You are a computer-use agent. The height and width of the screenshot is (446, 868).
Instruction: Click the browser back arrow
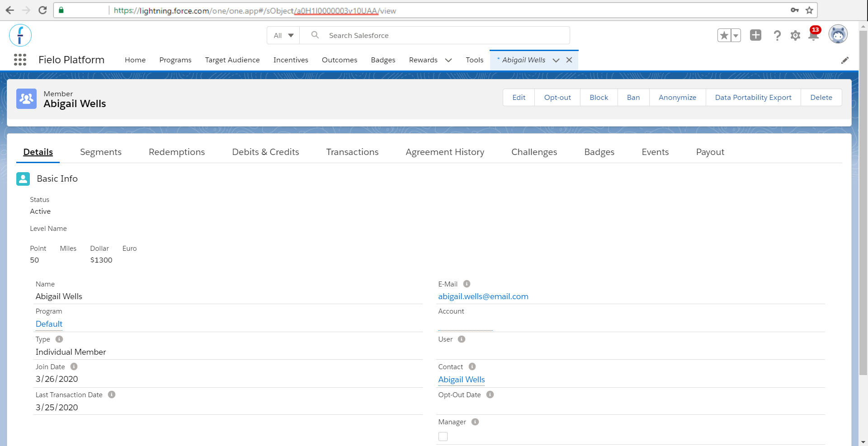click(x=10, y=10)
